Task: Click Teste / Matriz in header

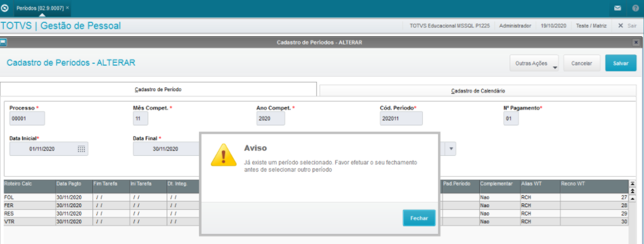Action: [x=591, y=25]
